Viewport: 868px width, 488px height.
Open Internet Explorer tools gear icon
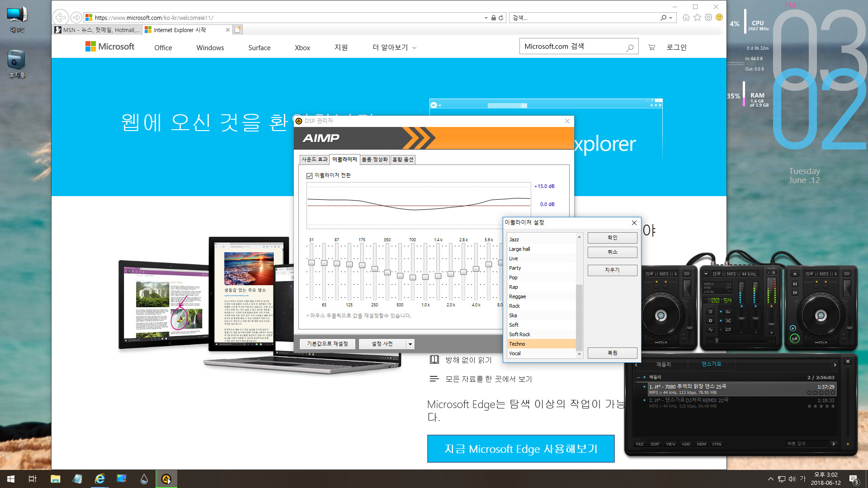[x=708, y=18]
